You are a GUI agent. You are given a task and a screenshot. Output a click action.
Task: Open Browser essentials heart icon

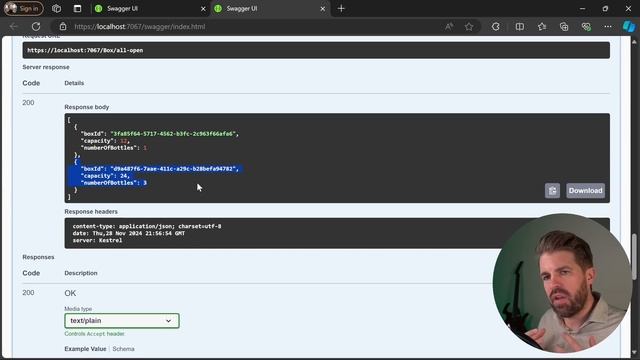click(x=586, y=27)
